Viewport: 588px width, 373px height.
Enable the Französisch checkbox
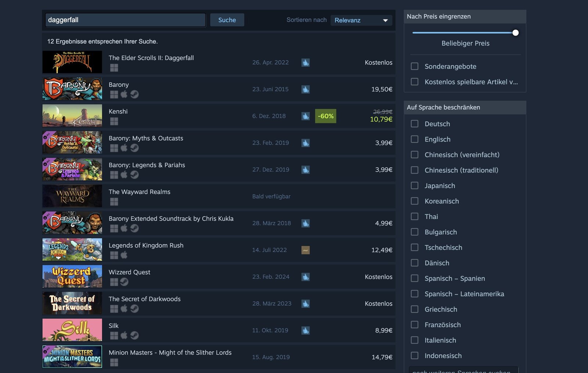415,325
